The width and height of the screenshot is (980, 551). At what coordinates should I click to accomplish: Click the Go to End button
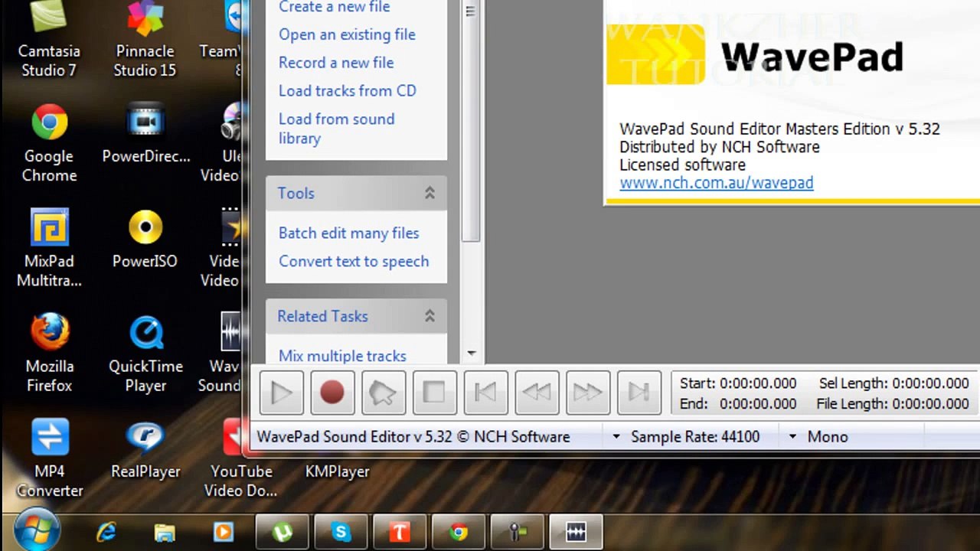pyautogui.click(x=639, y=393)
